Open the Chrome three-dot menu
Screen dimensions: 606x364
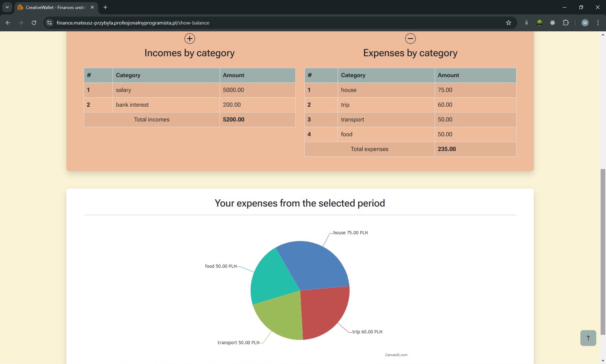click(598, 23)
